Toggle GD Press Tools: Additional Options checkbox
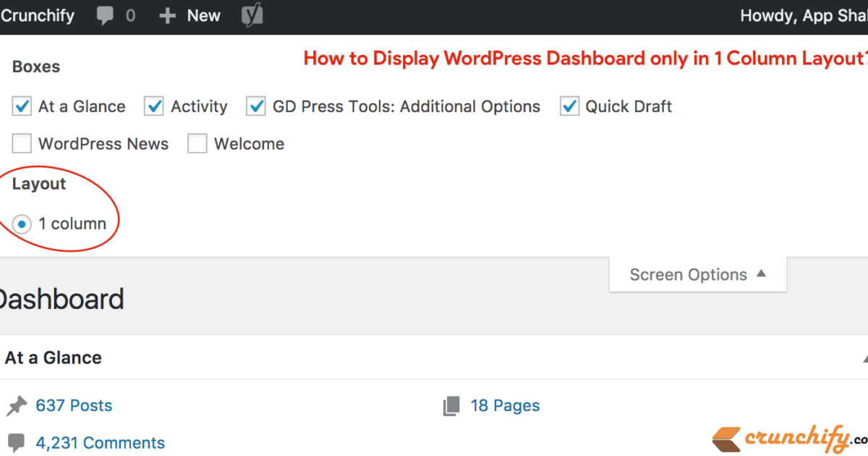 click(256, 106)
